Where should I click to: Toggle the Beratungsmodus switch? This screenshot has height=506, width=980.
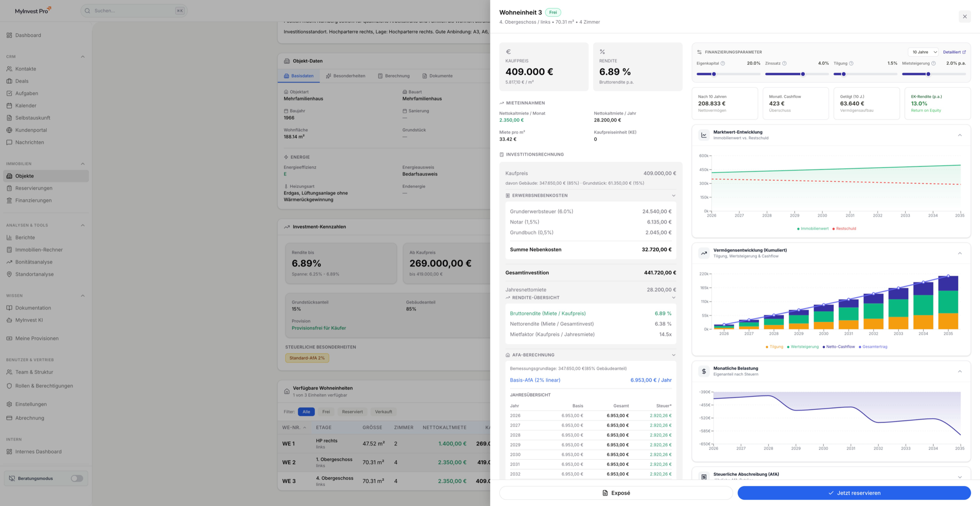tap(76, 478)
